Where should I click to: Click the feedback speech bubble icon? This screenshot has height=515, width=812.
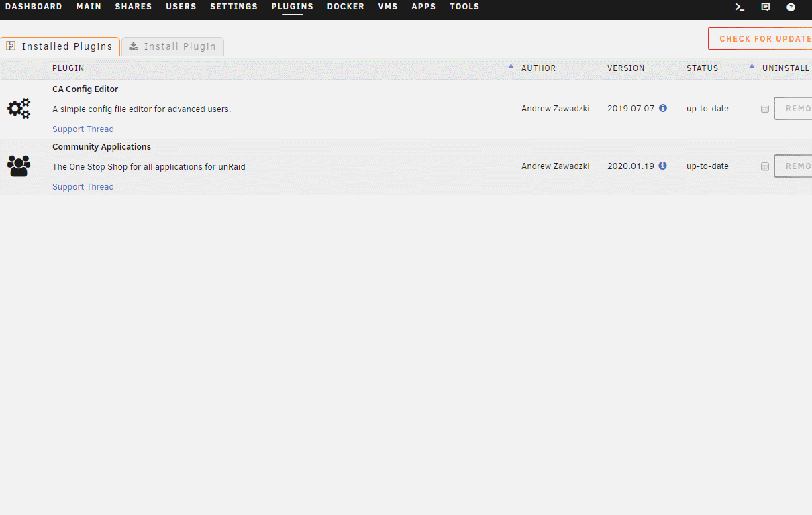coord(765,7)
